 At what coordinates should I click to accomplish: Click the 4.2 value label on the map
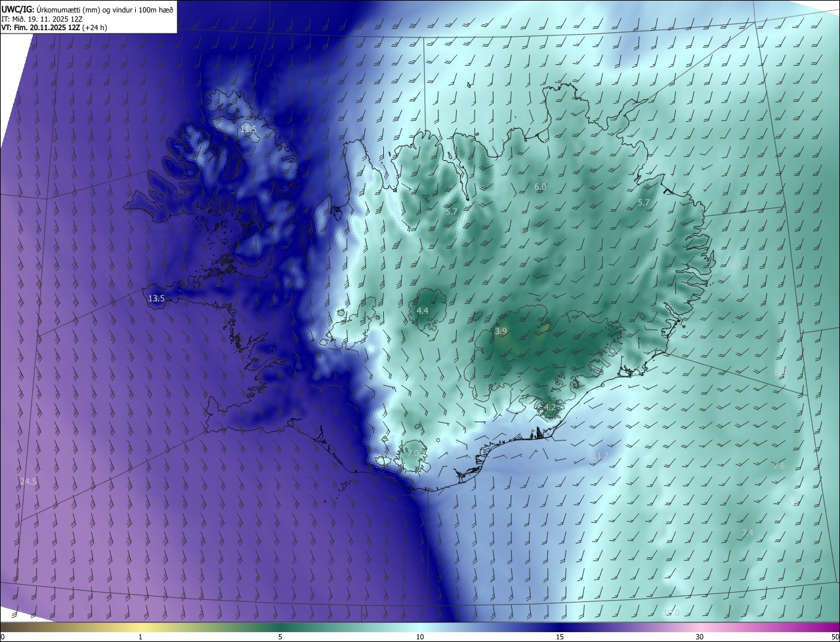(x=549, y=408)
